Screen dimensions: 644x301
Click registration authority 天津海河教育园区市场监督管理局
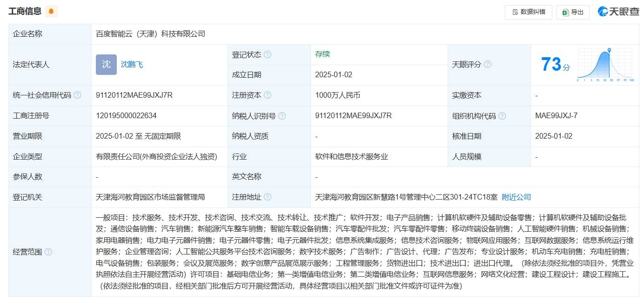pos(150,197)
